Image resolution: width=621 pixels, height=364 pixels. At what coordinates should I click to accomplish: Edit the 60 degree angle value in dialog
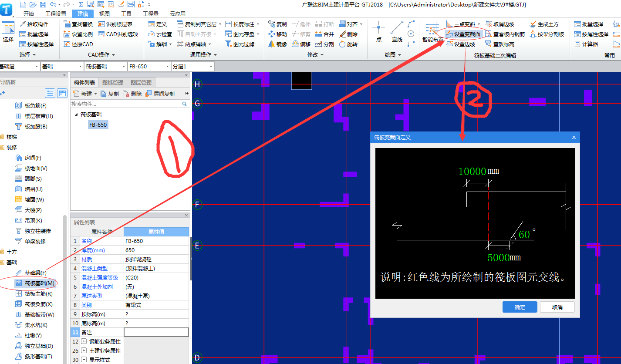pyautogui.click(x=524, y=235)
